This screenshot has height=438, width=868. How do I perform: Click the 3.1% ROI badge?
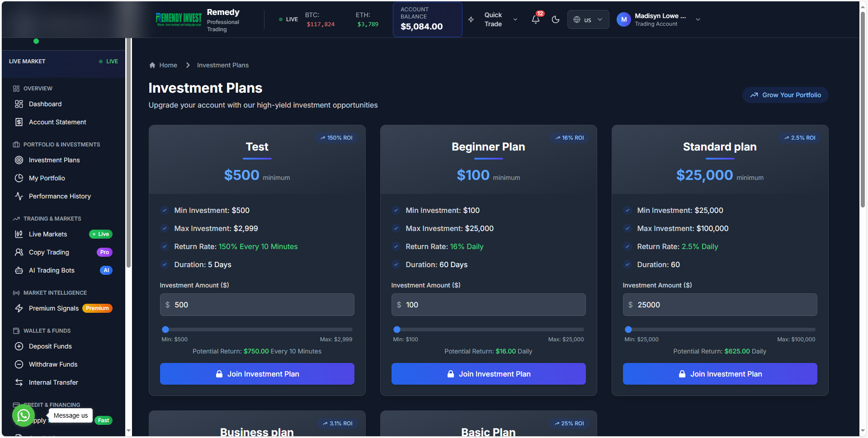(337, 424)
